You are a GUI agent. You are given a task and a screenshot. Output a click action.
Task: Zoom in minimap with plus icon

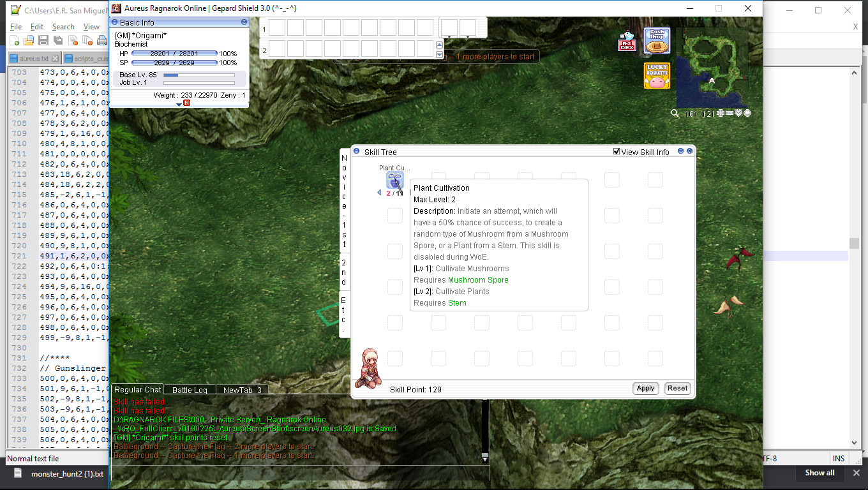(721, 114)
